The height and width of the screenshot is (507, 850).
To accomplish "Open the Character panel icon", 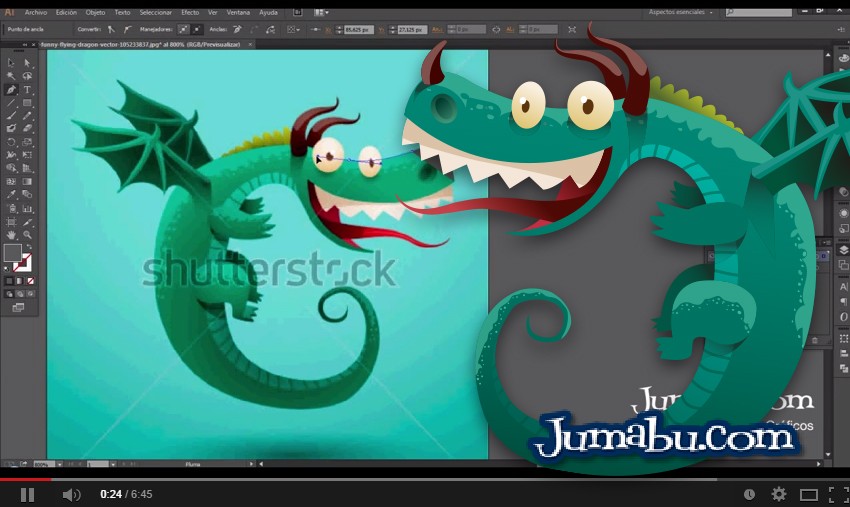I will click(843, 287).
